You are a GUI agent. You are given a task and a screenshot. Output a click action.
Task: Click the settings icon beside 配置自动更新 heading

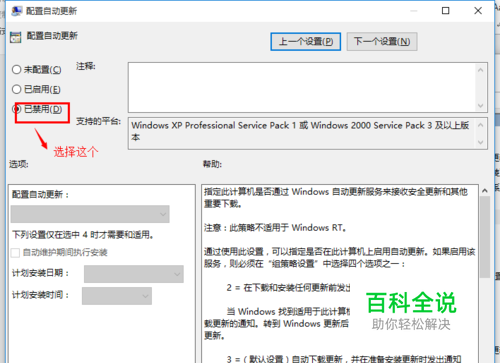(x=16, y=37)
